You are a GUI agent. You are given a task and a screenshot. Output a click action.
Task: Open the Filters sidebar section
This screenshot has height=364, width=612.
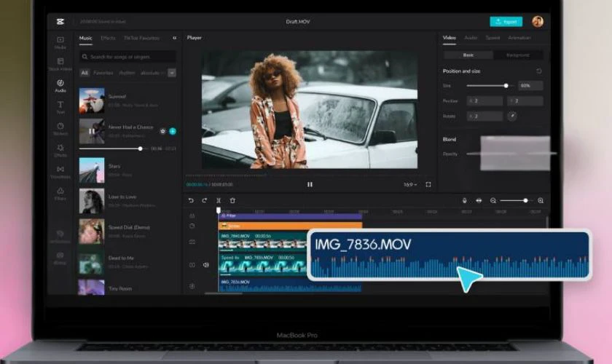(60, 194)
